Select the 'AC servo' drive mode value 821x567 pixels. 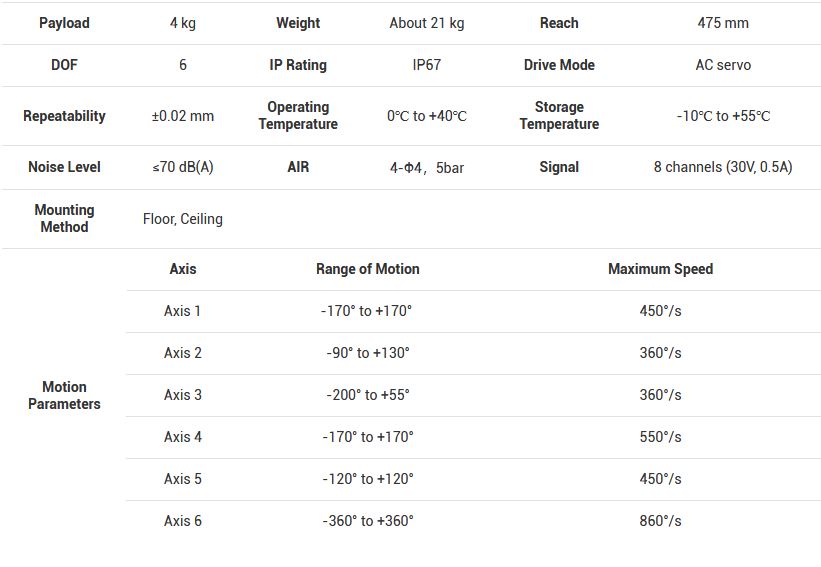coord(723,65)
